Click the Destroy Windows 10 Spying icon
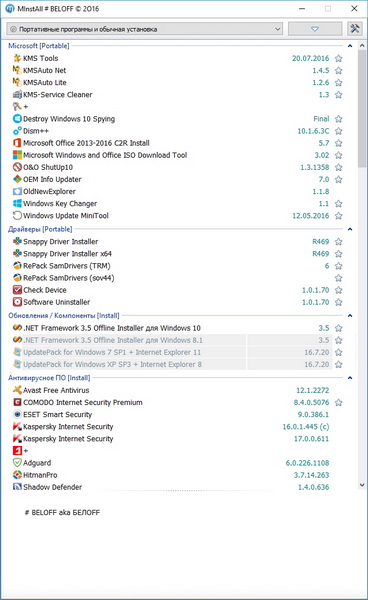 [17, 119]
